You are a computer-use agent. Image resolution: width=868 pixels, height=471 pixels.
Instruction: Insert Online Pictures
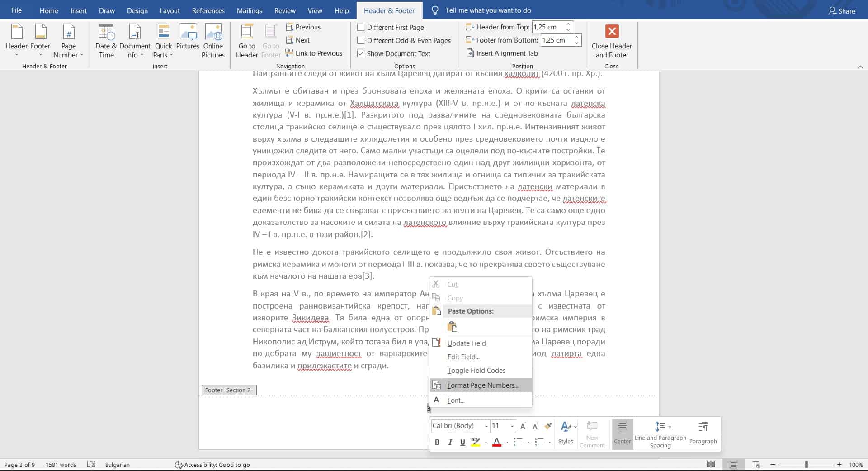click(x=213, y=41)
